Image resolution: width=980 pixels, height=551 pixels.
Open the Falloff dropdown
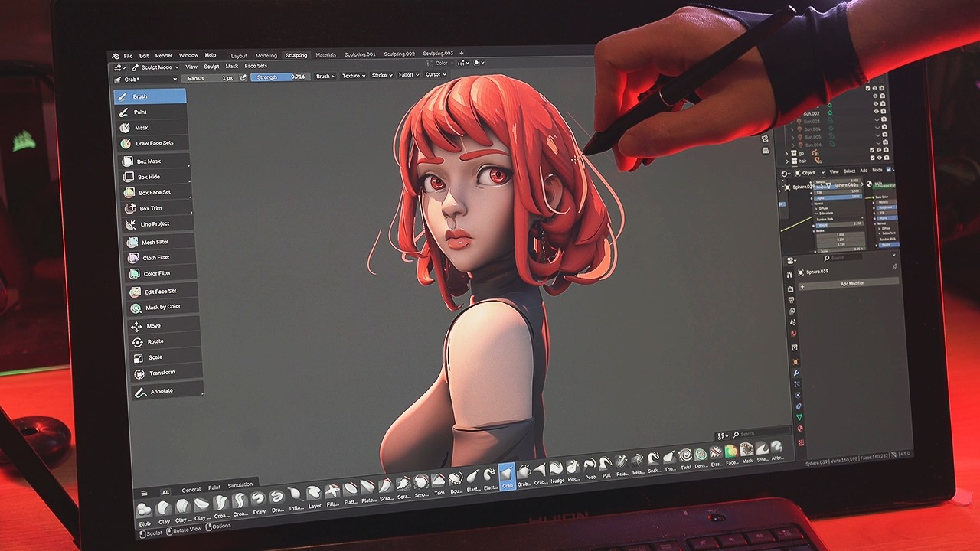[409, 75]
